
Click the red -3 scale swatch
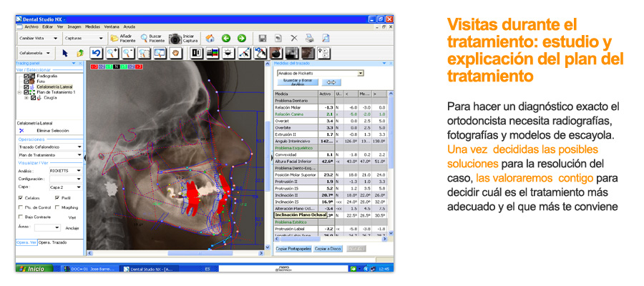pyautogui.click(x=94, y=66)
